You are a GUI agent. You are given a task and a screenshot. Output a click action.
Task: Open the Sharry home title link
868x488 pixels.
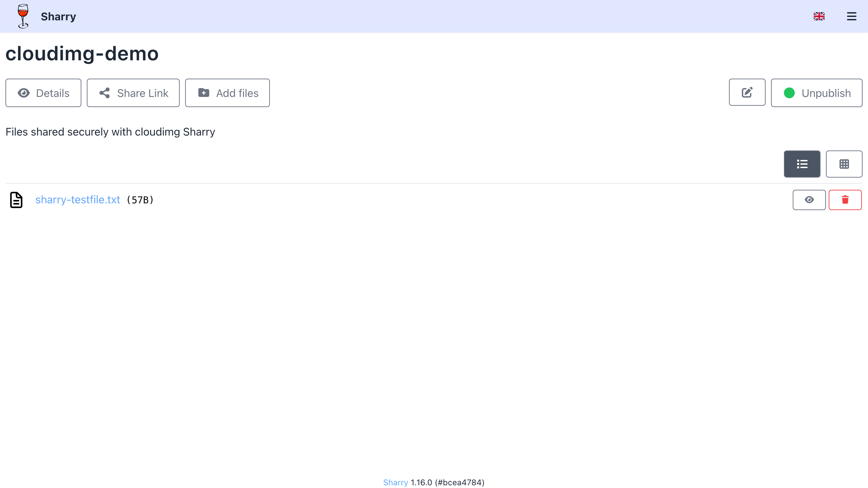point(58,16)
